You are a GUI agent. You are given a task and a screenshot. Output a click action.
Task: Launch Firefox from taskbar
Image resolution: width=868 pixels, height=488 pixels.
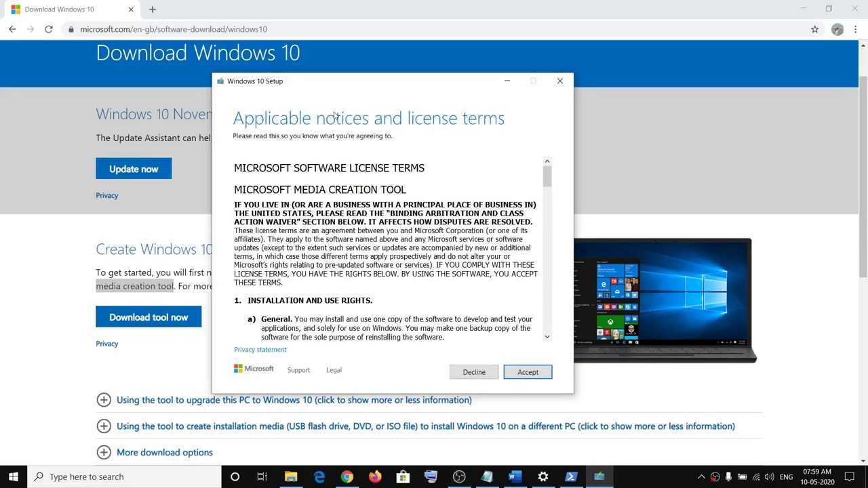pos(375,476)
